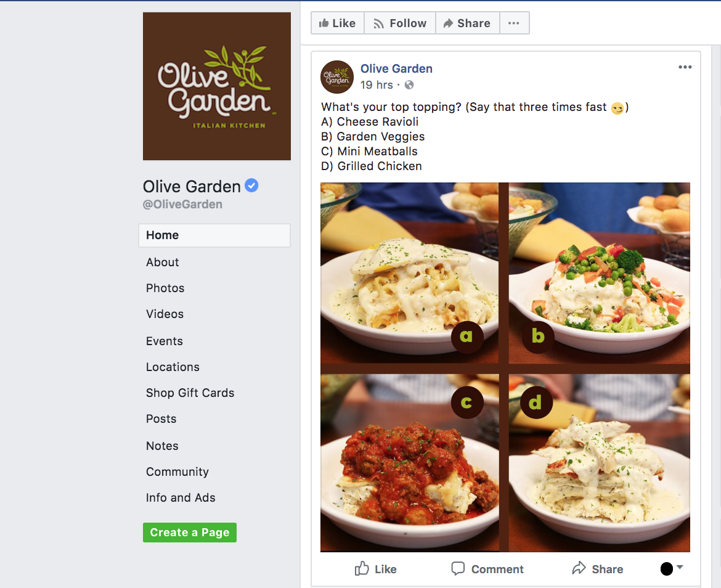The image size is (721, 588).
Task: Click the Create a Page button
Action: point(189,533)
